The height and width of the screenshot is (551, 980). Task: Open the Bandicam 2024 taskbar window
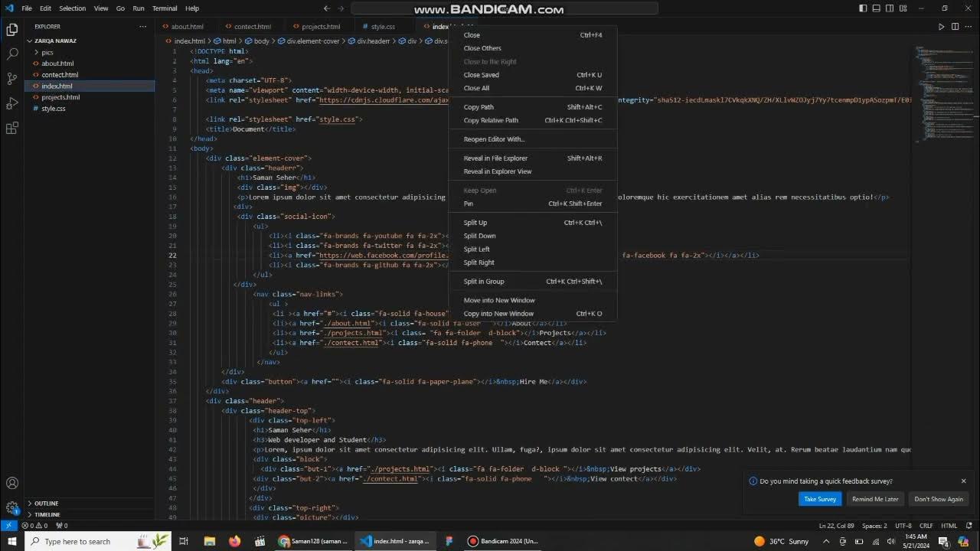(503, 541)
